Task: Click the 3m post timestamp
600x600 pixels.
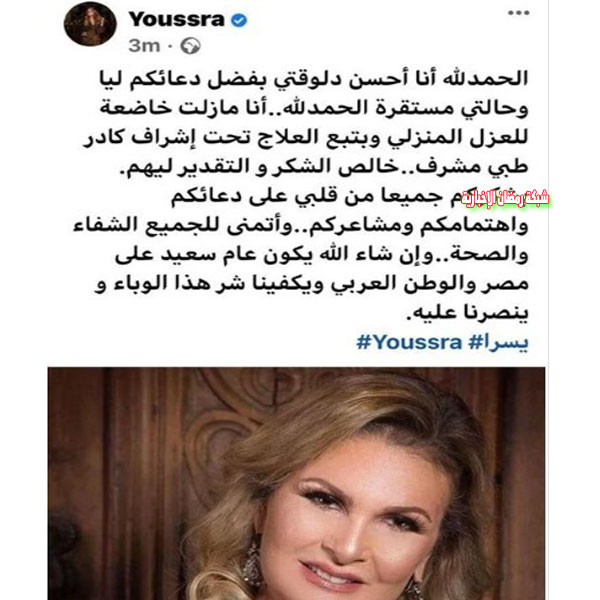Action: point(144,46)
